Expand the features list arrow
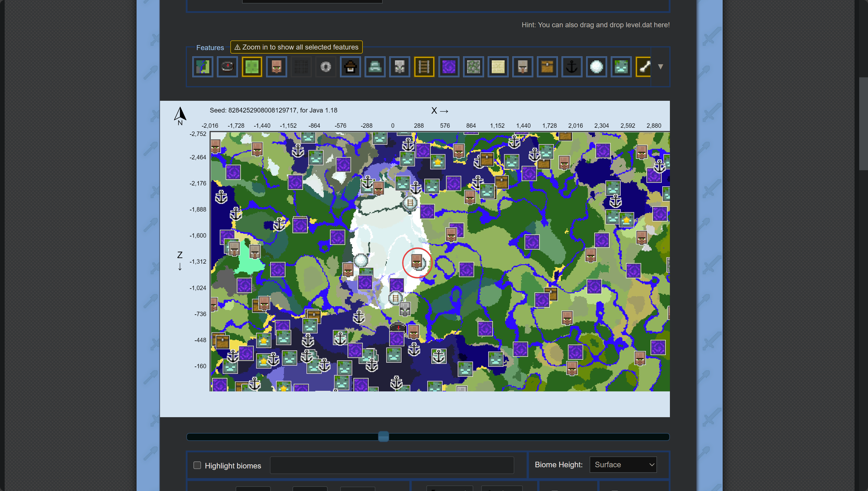868x491 pixels. click(x=661, y=67)
